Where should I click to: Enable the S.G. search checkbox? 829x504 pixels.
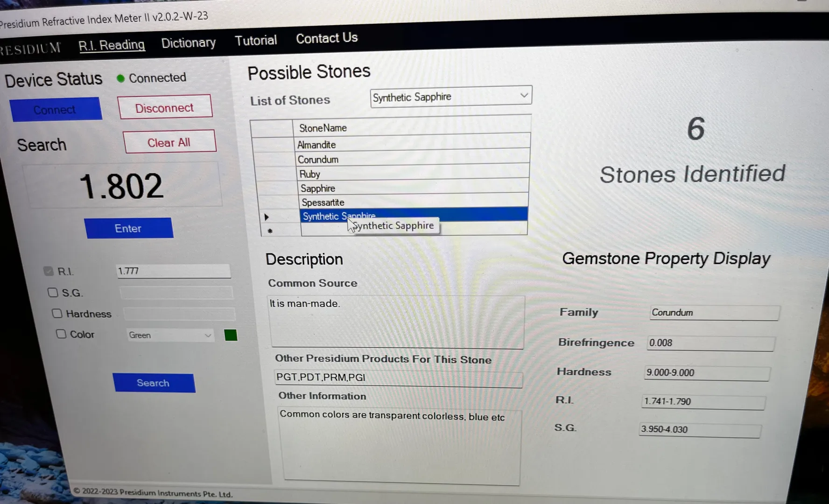point(53,293)
